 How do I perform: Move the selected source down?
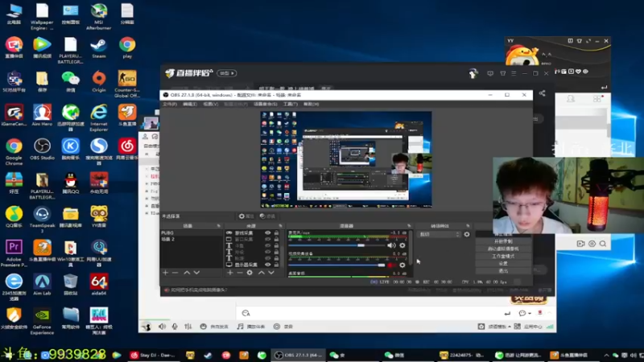[271, 273]
